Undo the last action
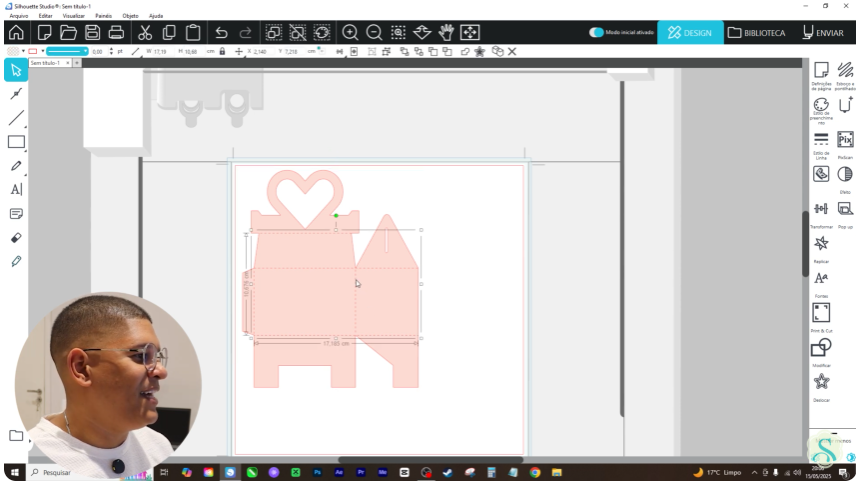Image resolution: width=856 pixels, height=481 pixels. click(x=221, y=33)
